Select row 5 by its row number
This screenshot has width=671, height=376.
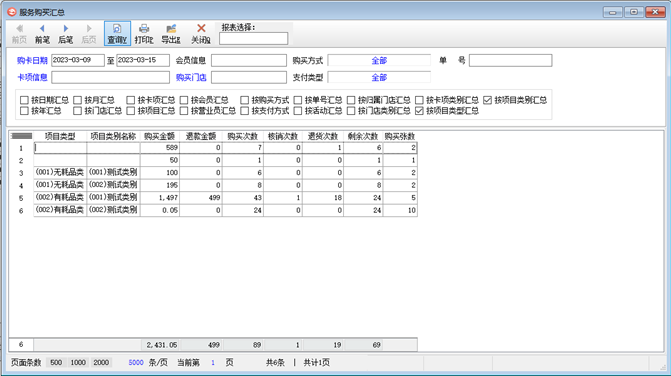coord(21,198)
